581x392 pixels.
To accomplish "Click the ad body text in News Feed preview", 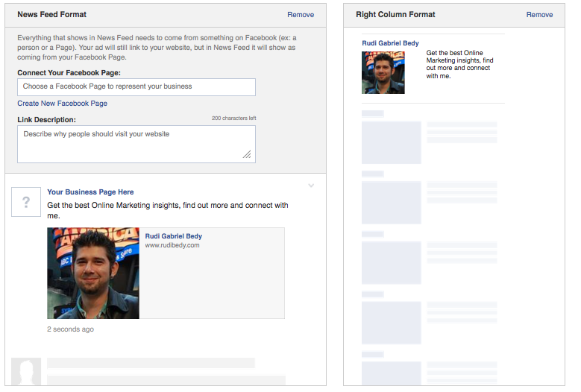I will click(167, 210).
